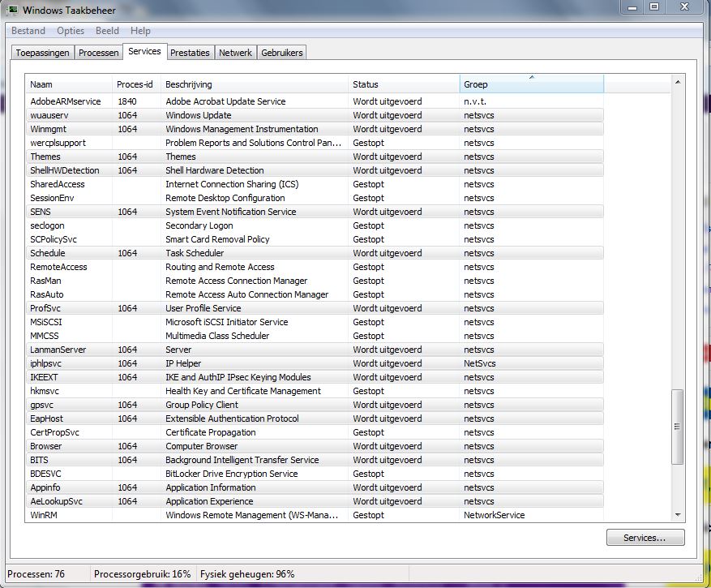
Task: Select the Browser service row
Action: click(315, 446)
